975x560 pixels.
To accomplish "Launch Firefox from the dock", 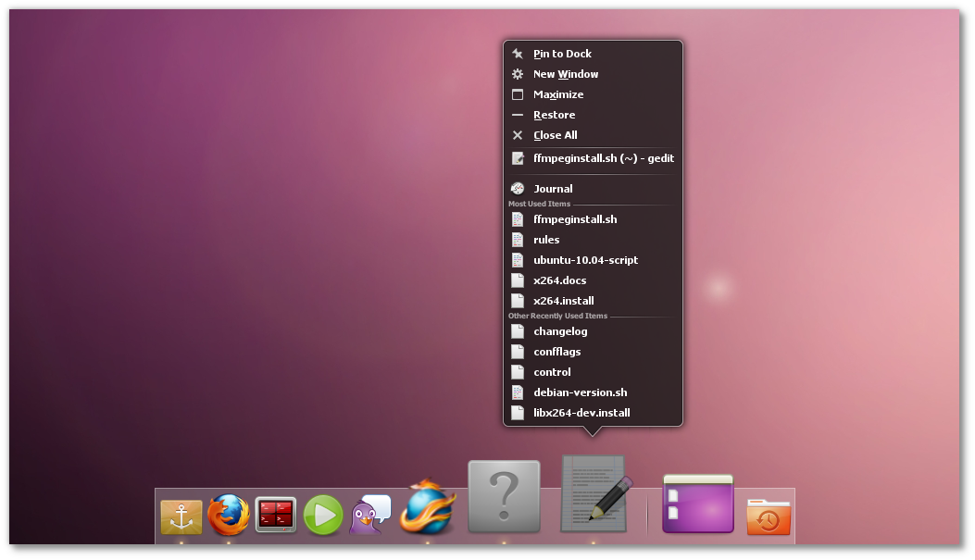I will coord(228,515).
